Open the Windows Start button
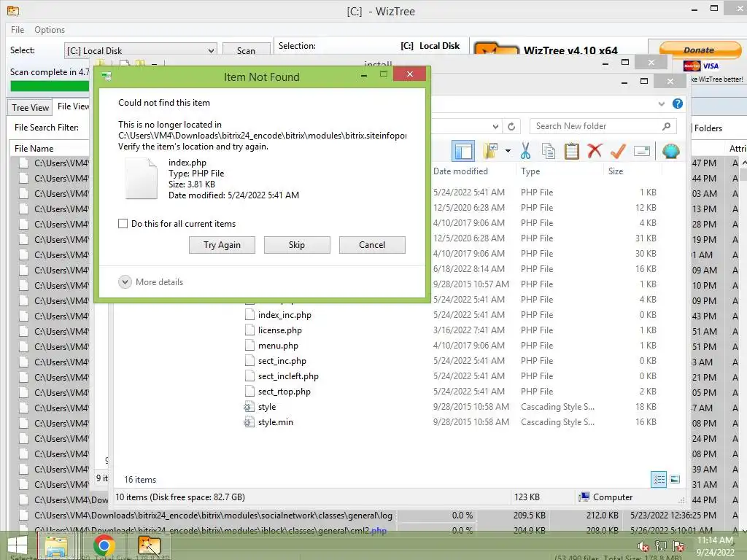The height and width of the screenshot is (560, 747). coord(18,545)
